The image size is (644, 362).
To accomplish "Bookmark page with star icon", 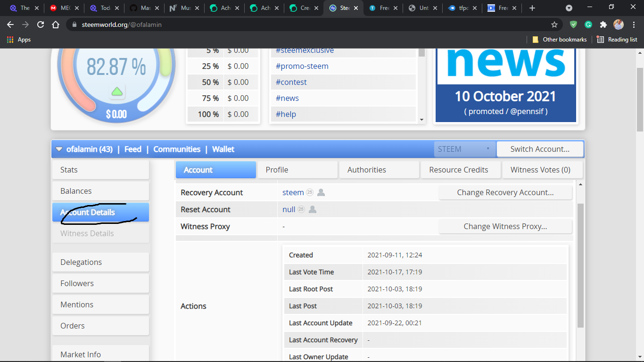I will [x=554, y=25].
